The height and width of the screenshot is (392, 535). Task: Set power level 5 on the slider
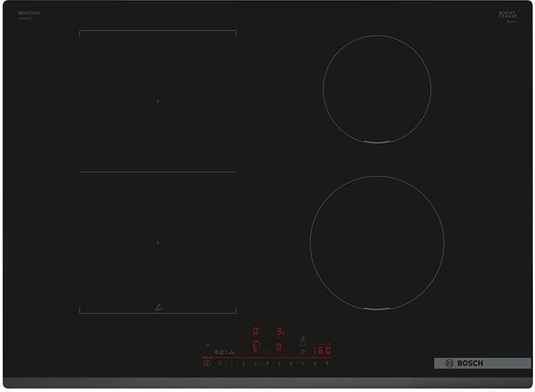click(279, 363)
